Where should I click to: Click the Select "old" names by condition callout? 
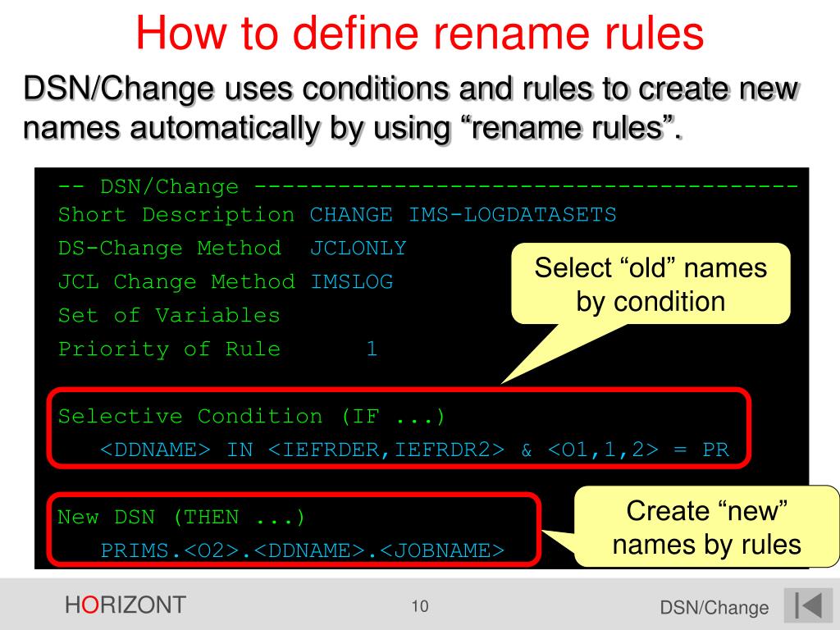651,284
